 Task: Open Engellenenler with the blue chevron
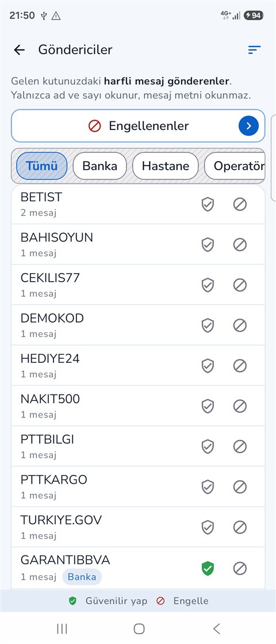(248, 126)
